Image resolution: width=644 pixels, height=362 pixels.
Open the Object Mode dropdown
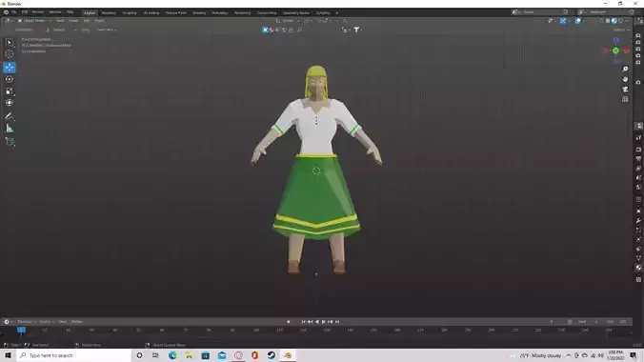tap(33, 21)
